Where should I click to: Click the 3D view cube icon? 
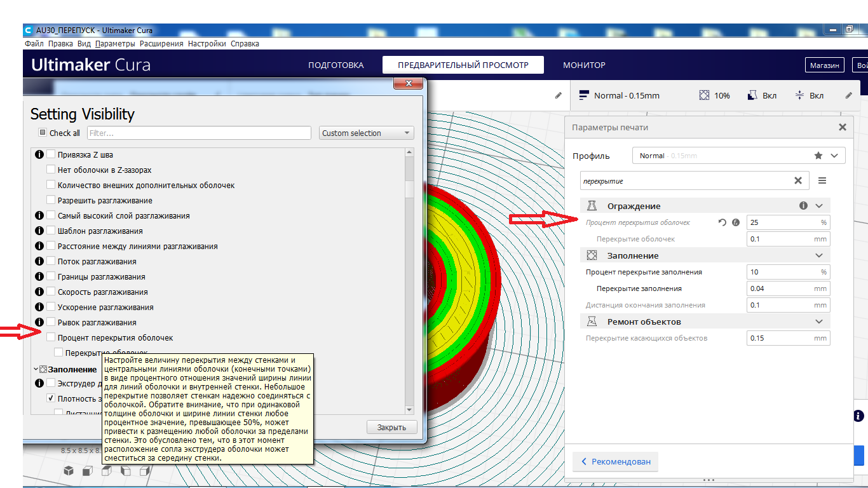point(69,471)
